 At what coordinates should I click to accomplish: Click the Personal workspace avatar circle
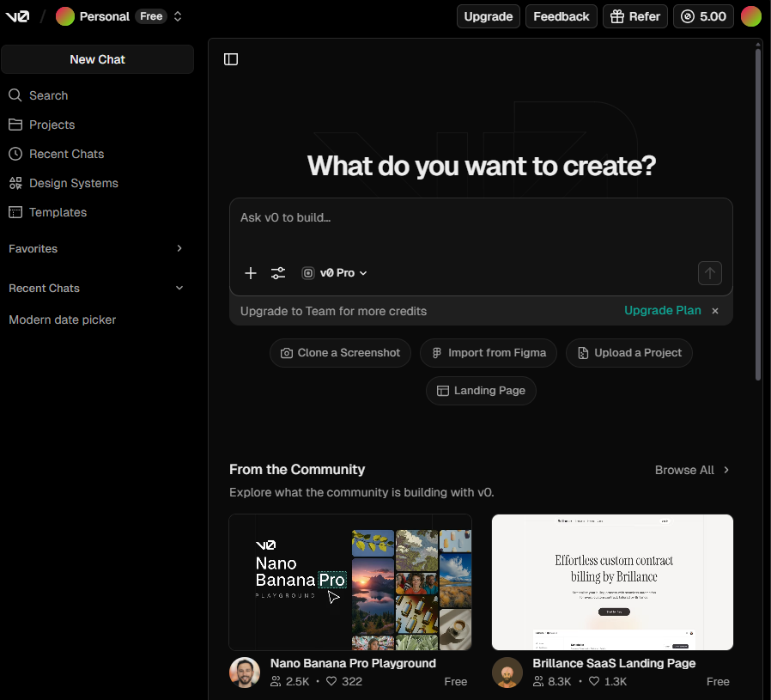[x=65, y=16]
